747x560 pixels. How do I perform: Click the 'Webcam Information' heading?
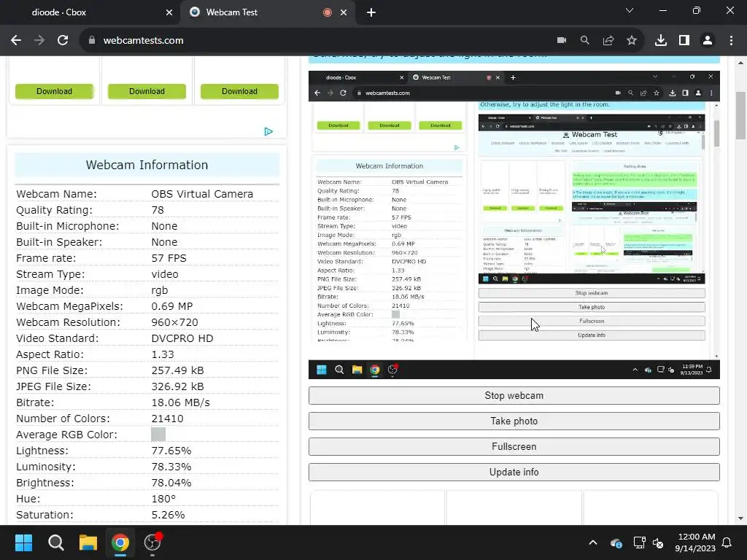pos(147,165)
